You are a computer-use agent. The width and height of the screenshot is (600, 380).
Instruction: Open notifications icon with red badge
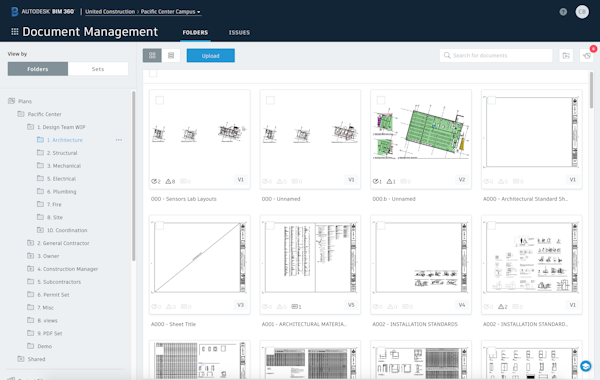tap(587, 56)
